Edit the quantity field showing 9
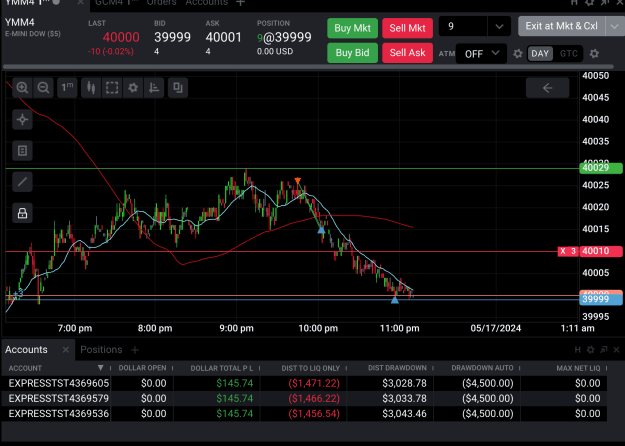625x446 pixels. pos(463,27)
